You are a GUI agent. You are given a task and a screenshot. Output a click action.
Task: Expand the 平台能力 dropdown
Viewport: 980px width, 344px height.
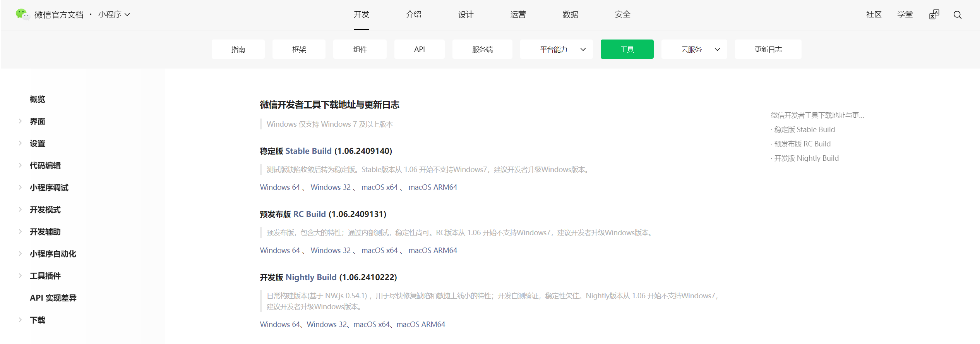pyautogui.click(x=557, y=49)
